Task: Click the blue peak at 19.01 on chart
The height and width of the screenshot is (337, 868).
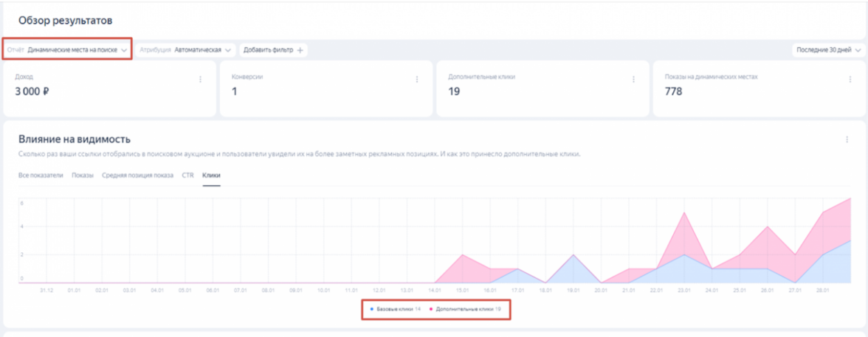Action: pyautogui.click(x=573, y=254)
